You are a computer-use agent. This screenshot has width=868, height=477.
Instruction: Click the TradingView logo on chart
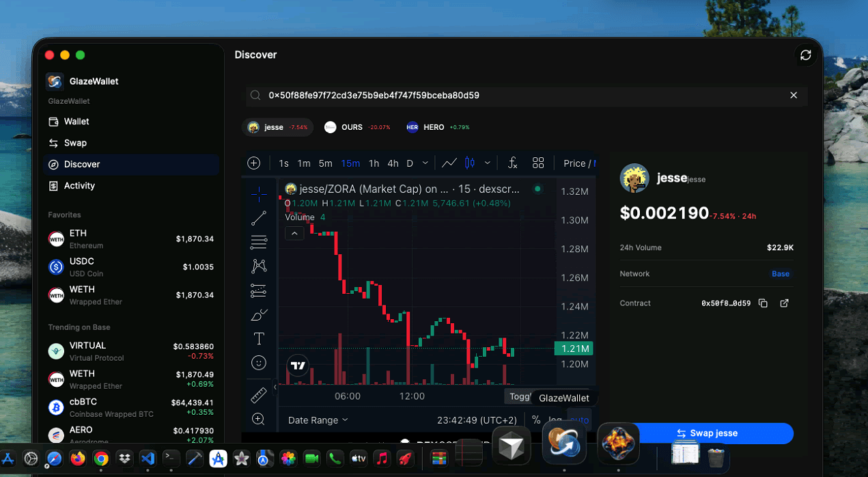tap(298, 366)
